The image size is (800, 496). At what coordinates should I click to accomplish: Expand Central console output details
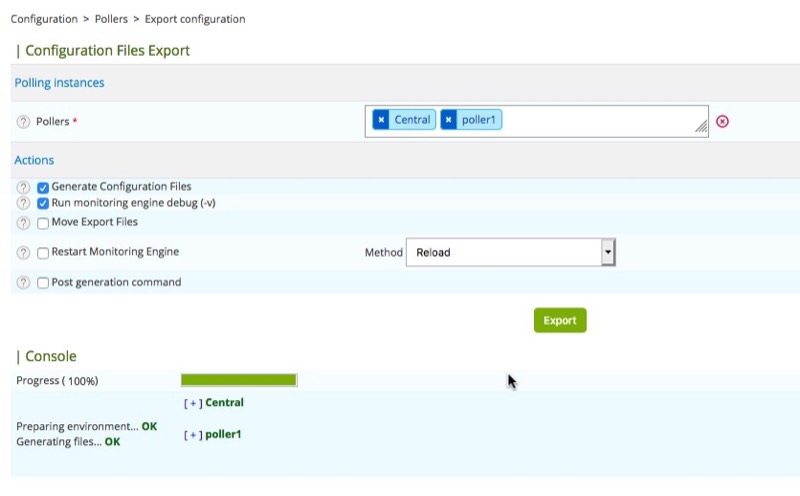click(x=193, y=403)
